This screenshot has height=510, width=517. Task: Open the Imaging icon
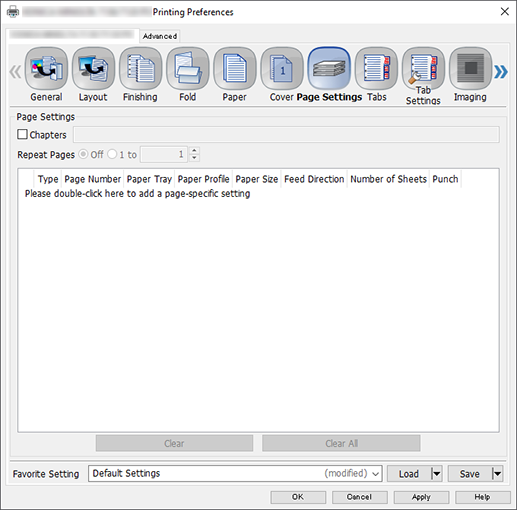(470, 69)
